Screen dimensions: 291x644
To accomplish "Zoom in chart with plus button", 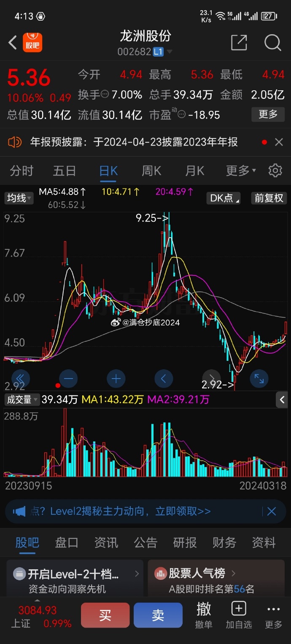I will point(116,379).
